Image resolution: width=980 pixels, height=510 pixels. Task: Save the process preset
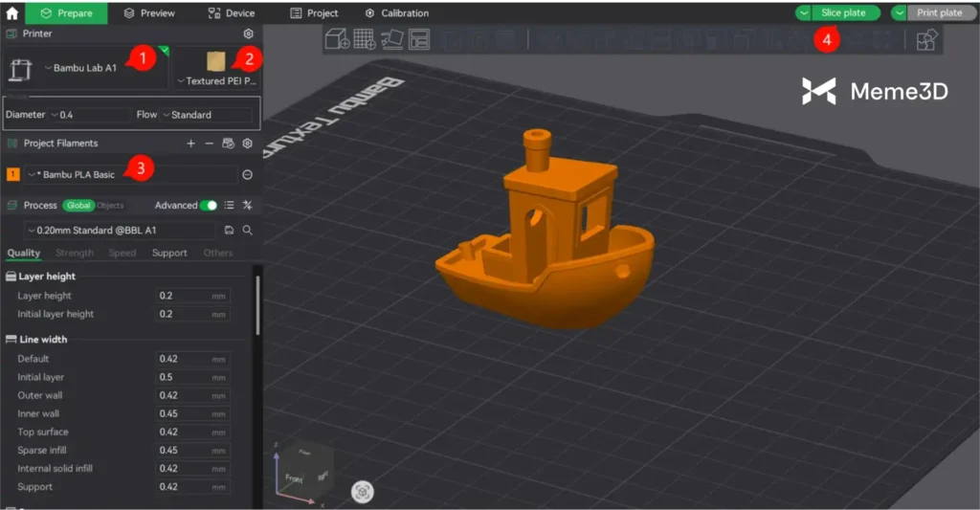pyautogui.click(x=229, y=231)
